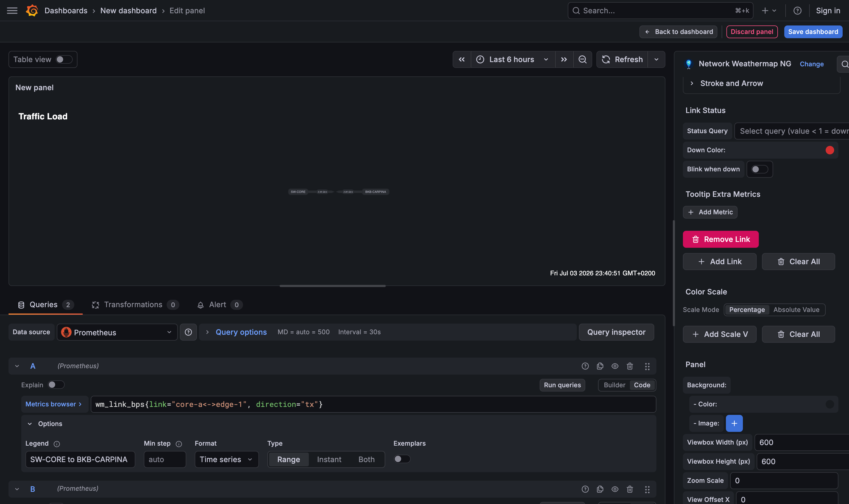
Task: Click the Query inspector button
Action: (x=616, y=332)
